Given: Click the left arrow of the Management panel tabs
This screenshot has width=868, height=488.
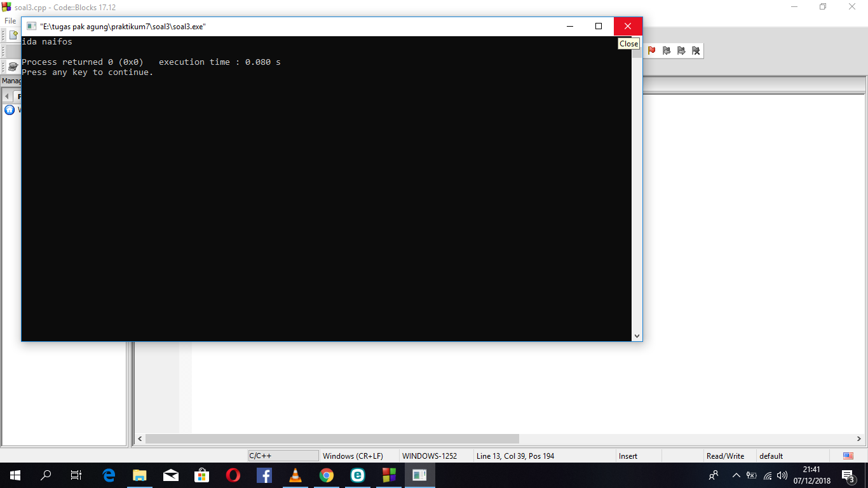Looking at the screenshot, I should [7, 97].
